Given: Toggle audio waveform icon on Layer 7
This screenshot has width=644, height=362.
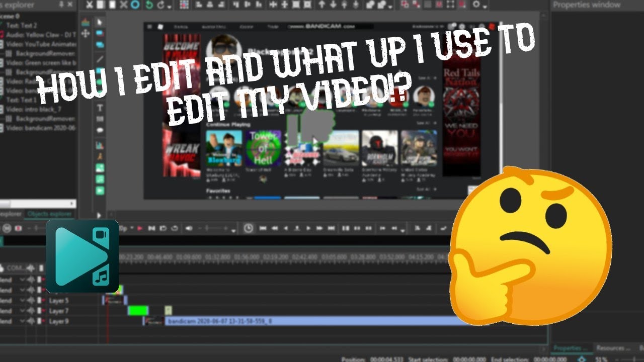Looking at the screenshot, I should pyautogui.click(x=31, y=311).
